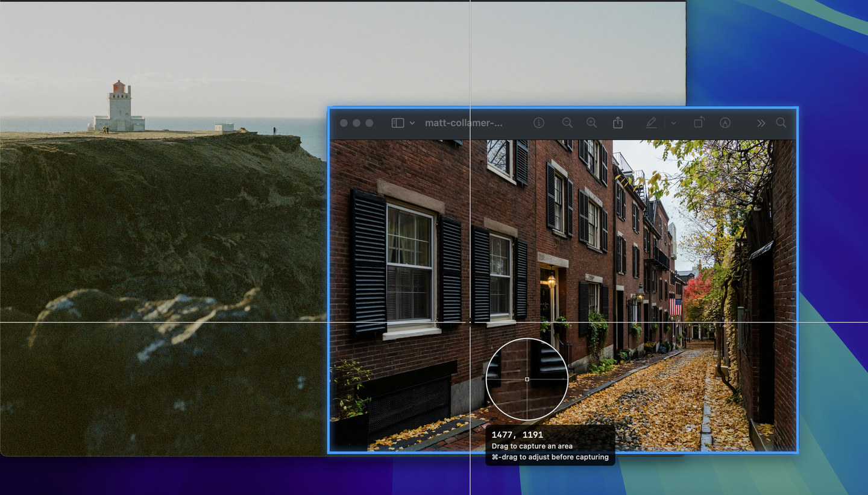Click the zoom out magnifier icon
The image size is (868, 495).
click(x=567, y=123)
